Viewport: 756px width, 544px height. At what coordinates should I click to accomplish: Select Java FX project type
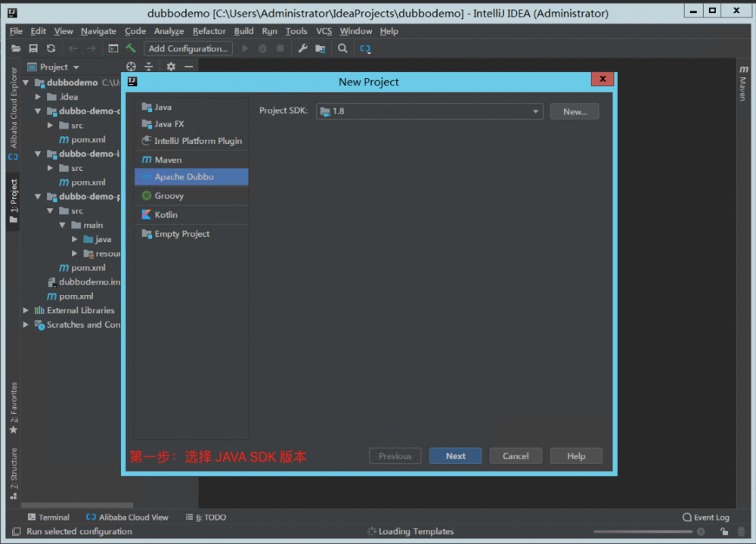(191, 124)
